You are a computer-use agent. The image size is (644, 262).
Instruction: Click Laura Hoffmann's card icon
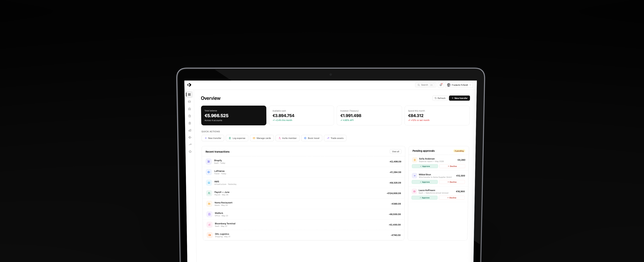click(414, 191)
